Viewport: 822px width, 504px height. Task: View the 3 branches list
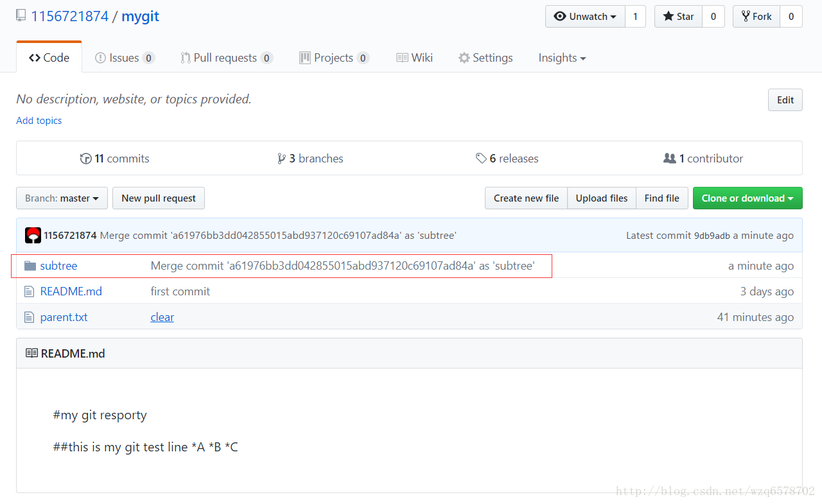point(310,159)
